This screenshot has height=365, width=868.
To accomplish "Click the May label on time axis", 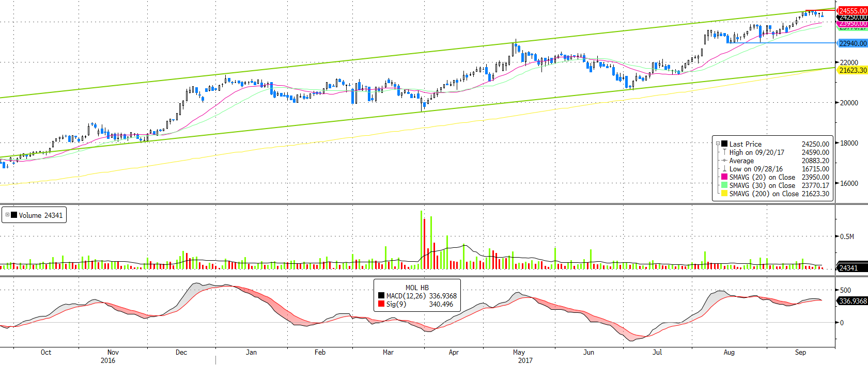I will (x=519, y=352).
